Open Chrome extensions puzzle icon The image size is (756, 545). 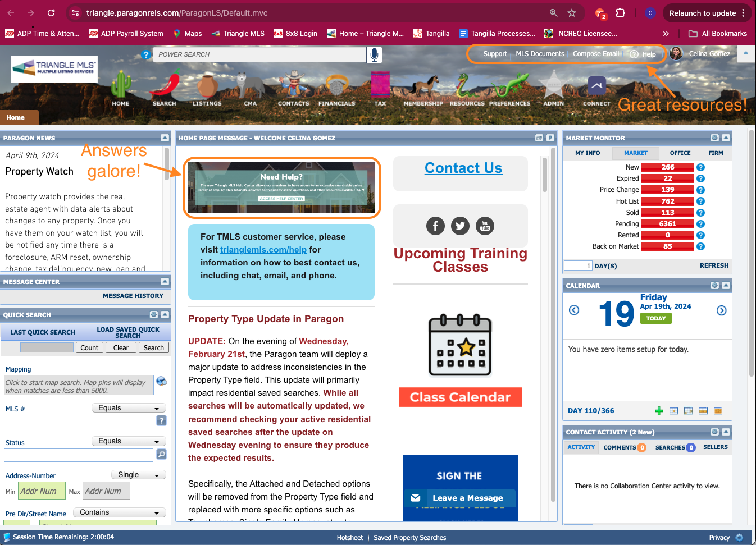point(621,13)
